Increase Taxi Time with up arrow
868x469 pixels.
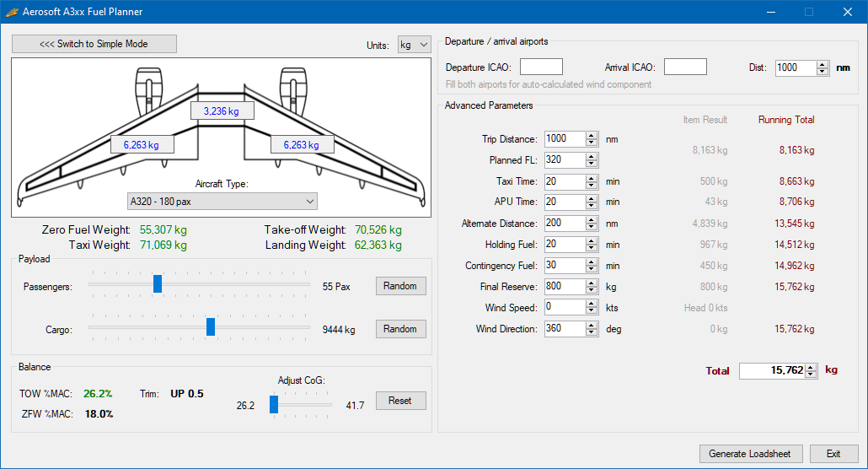pos(592,179)
